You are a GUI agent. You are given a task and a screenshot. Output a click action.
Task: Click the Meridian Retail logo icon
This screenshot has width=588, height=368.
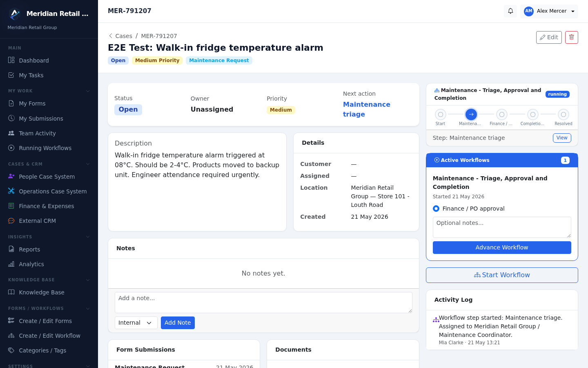[15, 14]
